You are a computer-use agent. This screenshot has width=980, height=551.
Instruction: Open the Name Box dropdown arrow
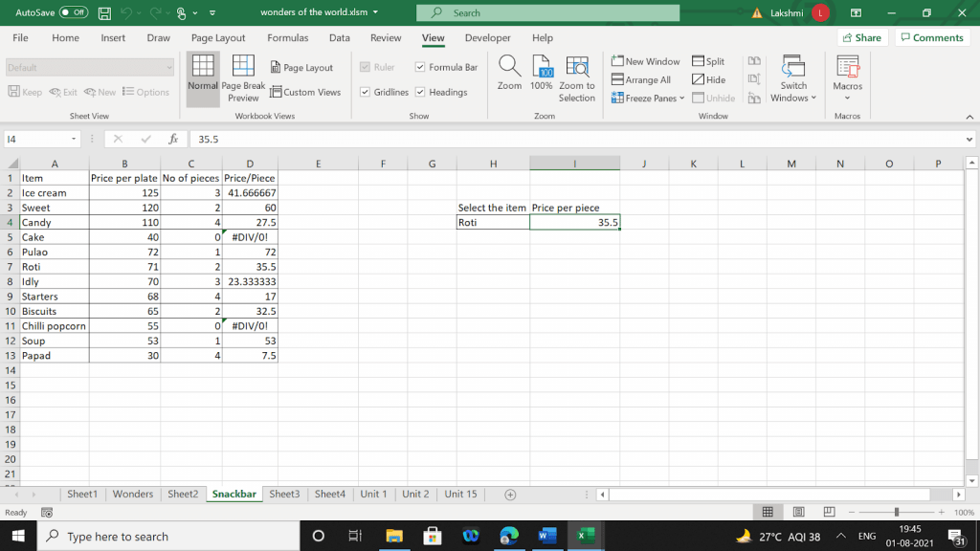[x=74, y=139]
